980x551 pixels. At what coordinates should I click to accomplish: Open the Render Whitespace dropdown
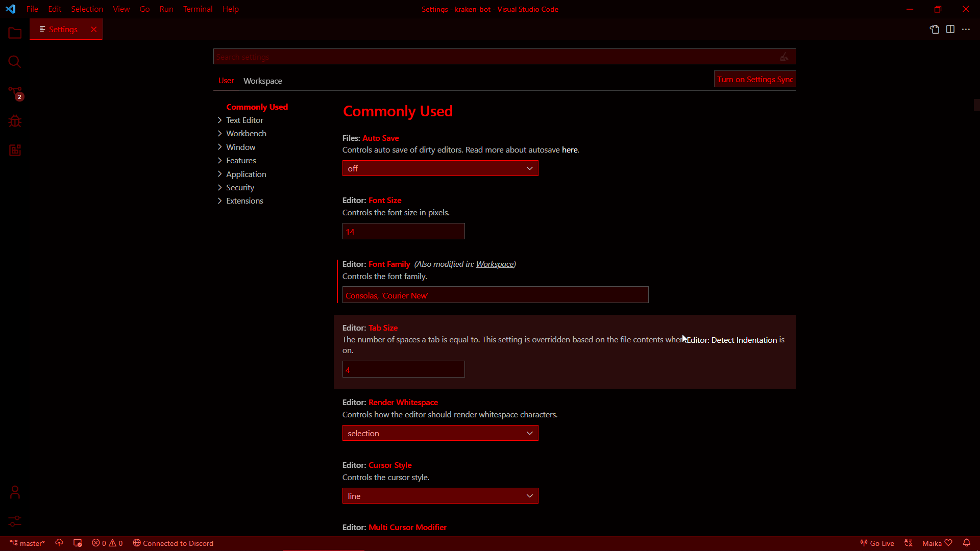[x=440, y=433]
